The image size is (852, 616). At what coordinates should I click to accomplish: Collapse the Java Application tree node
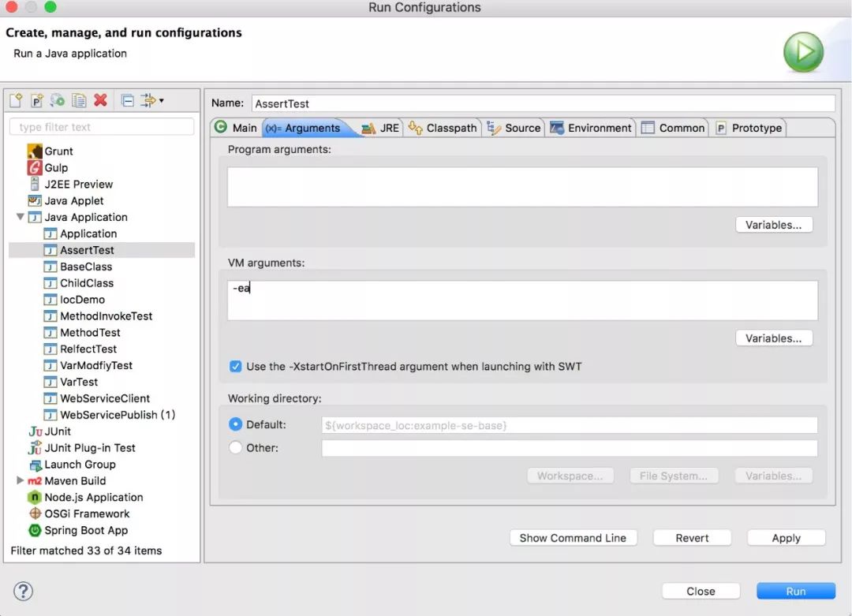pos(20,217)
